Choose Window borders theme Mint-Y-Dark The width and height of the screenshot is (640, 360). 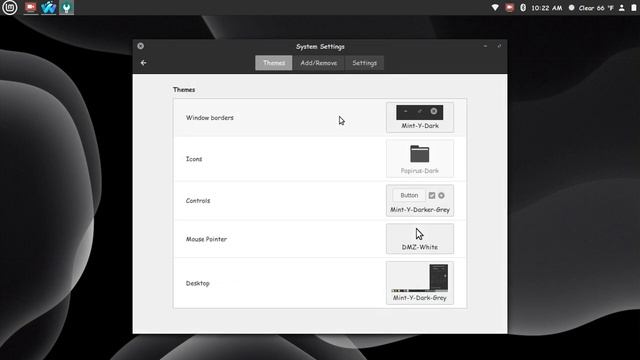coord(420,118)
